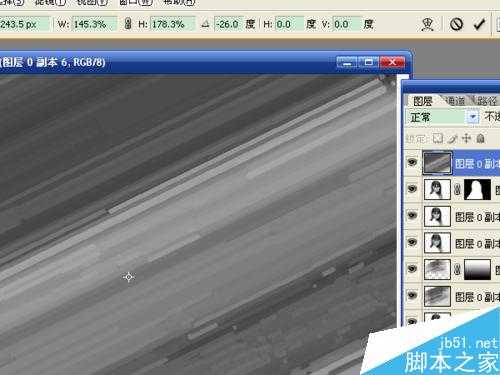Toggle lock all padlock icon
Viewport: 500px width, 375px height.
(x=480, y=138)
